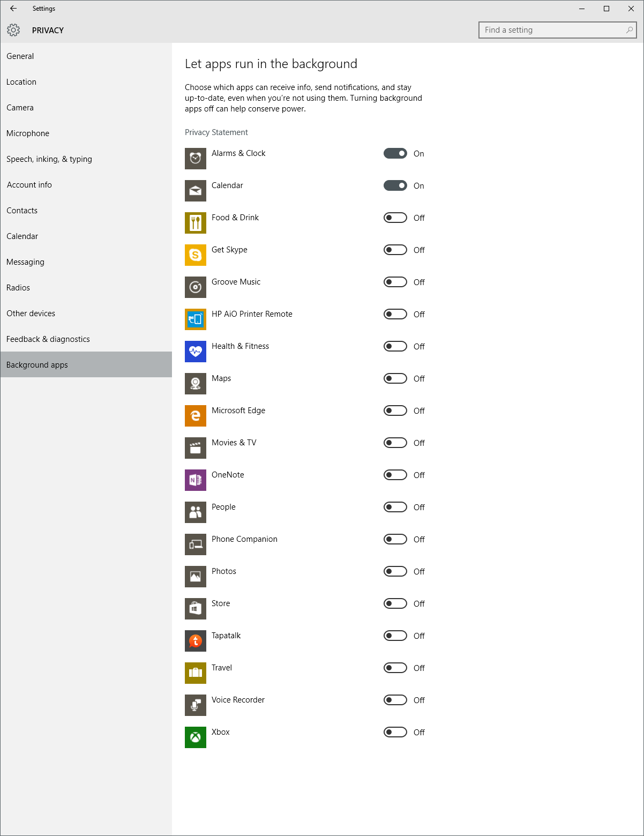Enable Voice Recorder background toggle
The height and width of the screenshot is (836, 644).
[x=395, y=700]
